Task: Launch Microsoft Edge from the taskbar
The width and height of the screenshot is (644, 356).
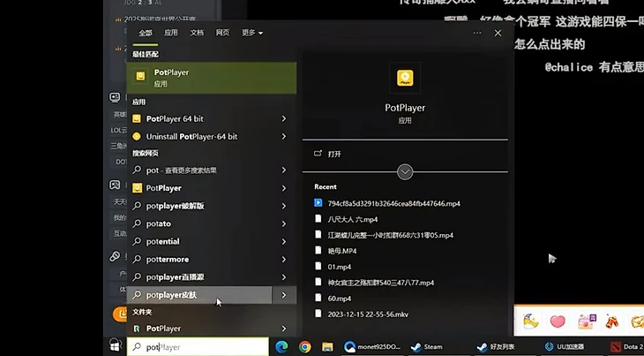Action: pos(281,347)
